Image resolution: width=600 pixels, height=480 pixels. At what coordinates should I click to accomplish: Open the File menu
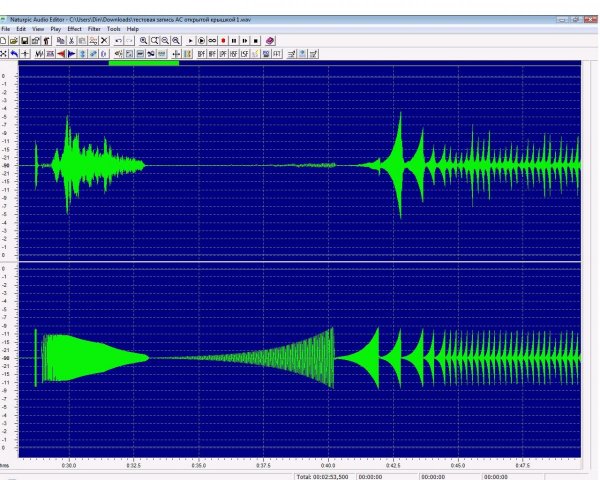tap(6, 29)
